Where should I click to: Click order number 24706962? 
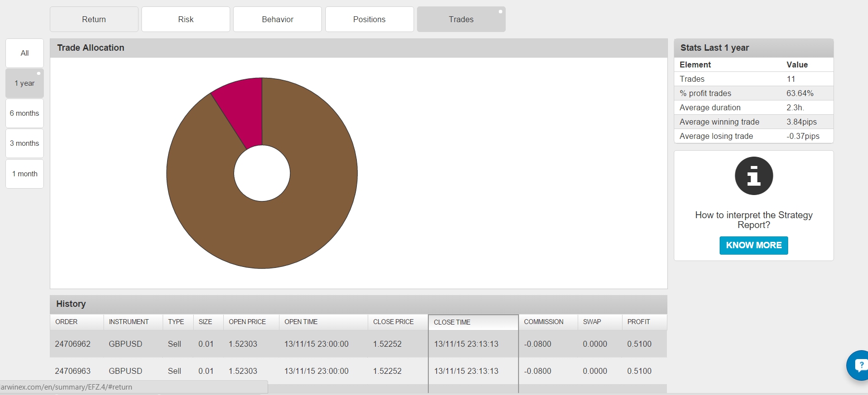[72, 344]
